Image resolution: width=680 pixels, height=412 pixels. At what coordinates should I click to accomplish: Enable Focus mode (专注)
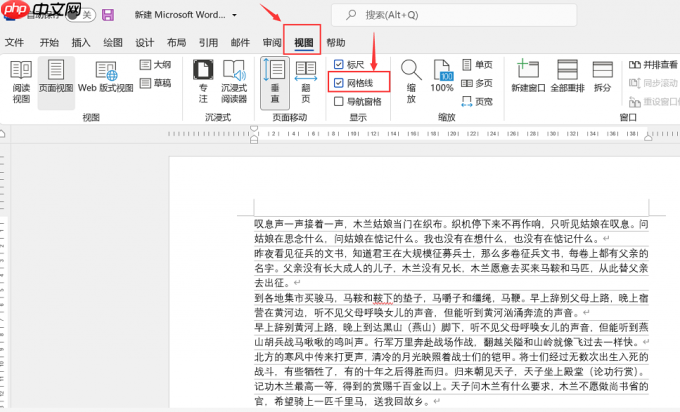(203, 82)
